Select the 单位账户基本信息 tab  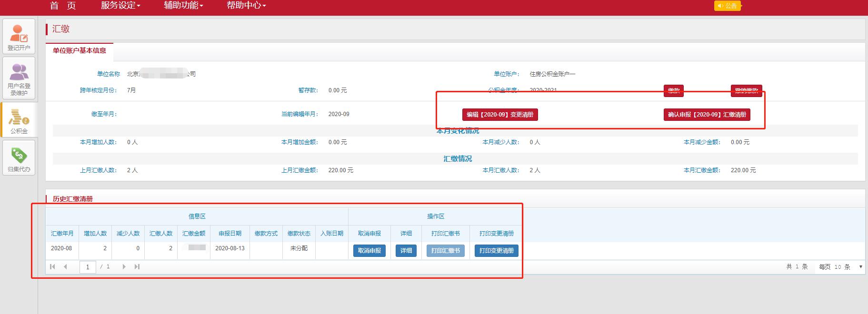[80, 51]
